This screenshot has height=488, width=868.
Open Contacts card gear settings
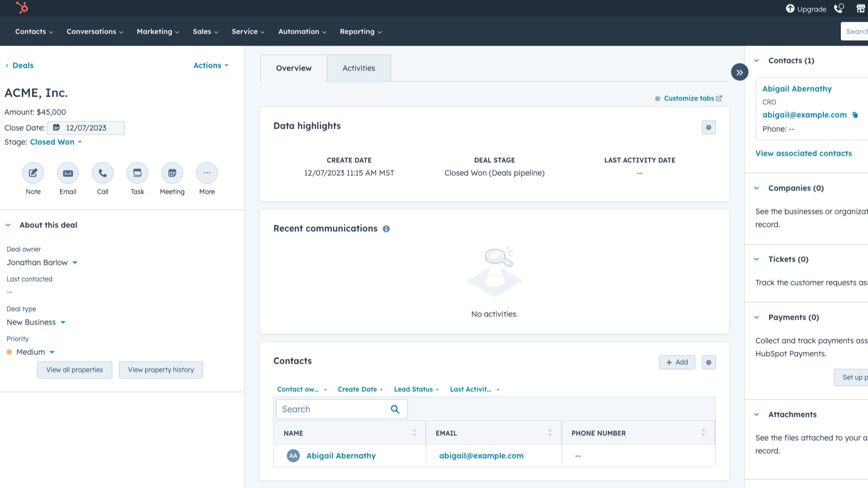pyautogui.click(x=709, y=363)
